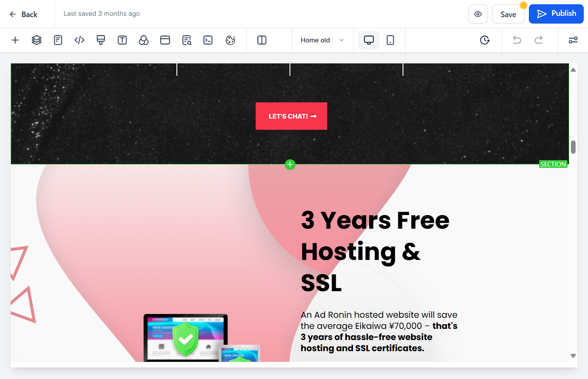Open the custom code icon

(79, 40)
